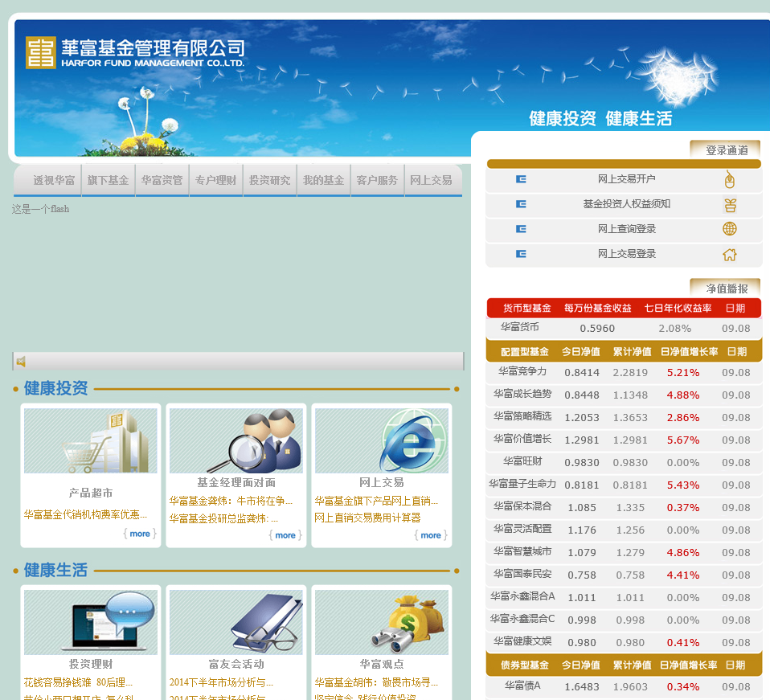The width and height of the screenshot is (770, 700).
Task: Click fund name 华富成长趋势
Action: pos(522,394)
